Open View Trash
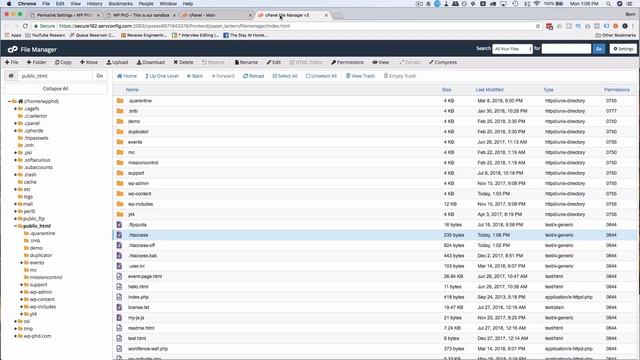 (x=360, y=76)
